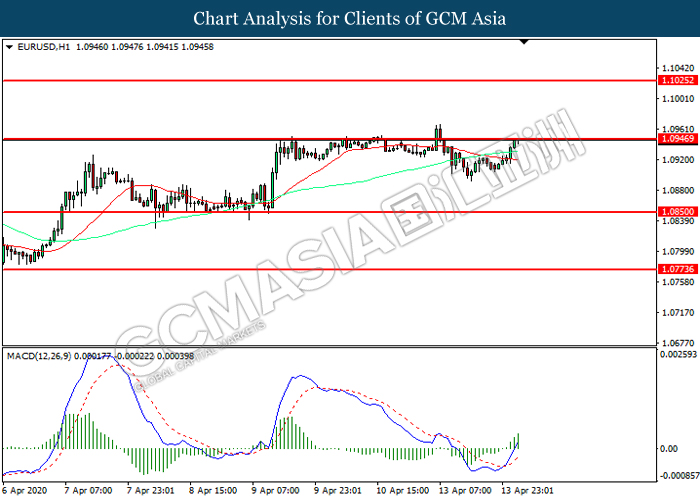Image resolution: width=700 pixels, height=500 pixels.
Task: Click the 1.09610 price scale value
Action: tap(678, 129)
